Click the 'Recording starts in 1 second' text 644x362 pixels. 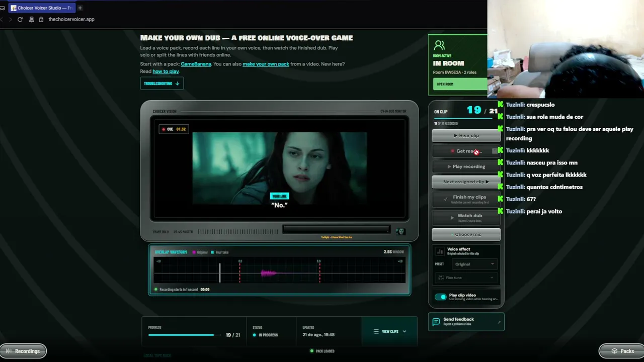click(179, 290)
